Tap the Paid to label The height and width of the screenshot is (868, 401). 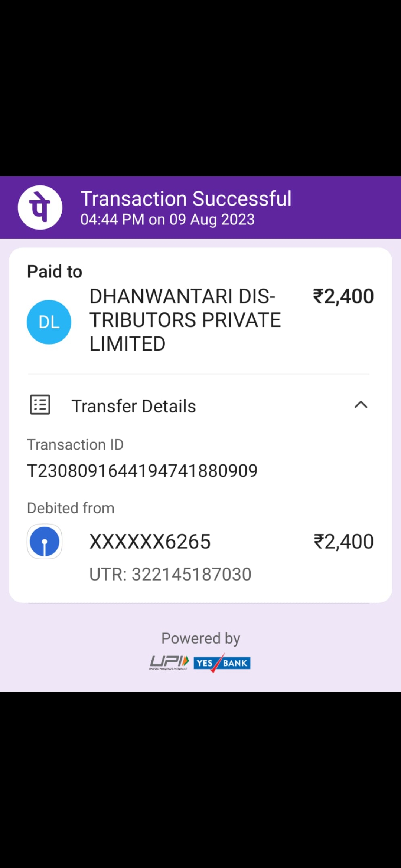[55, 272]
